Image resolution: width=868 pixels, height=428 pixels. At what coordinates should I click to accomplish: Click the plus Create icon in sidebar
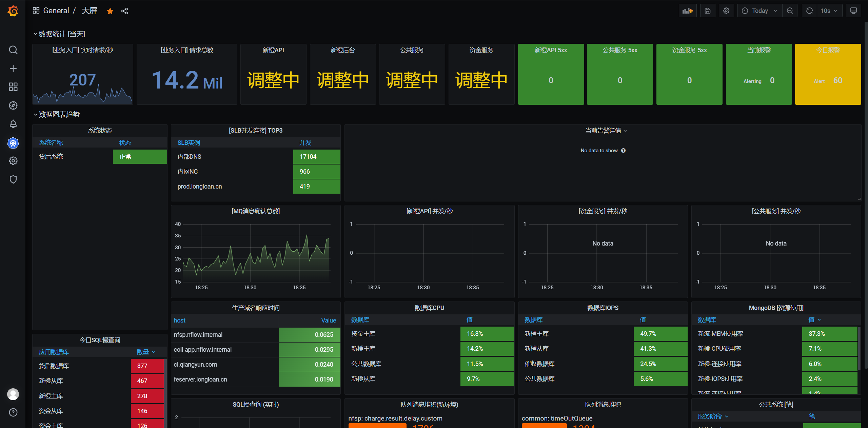13,69
